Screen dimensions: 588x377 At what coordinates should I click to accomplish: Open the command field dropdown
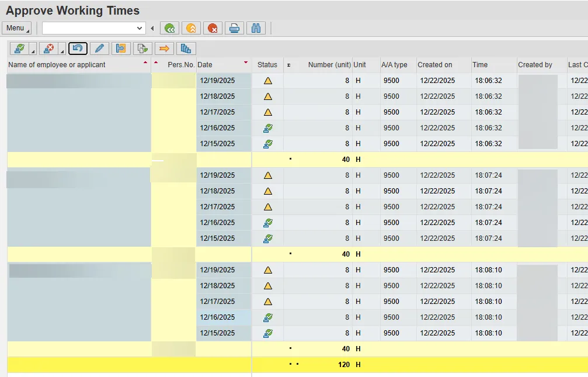pyautogui.click(x=140, y=28)
